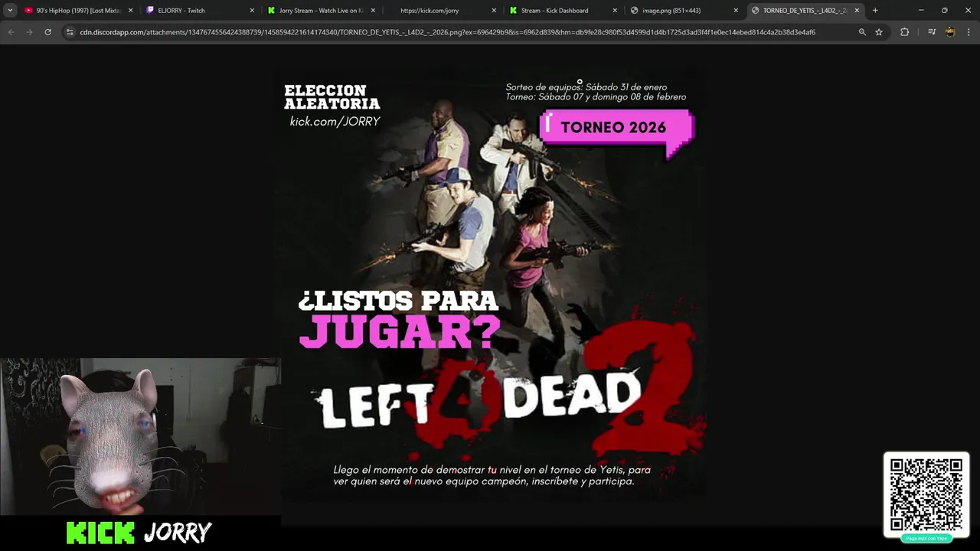Open the Chrome profile avatar

[950, 32]
